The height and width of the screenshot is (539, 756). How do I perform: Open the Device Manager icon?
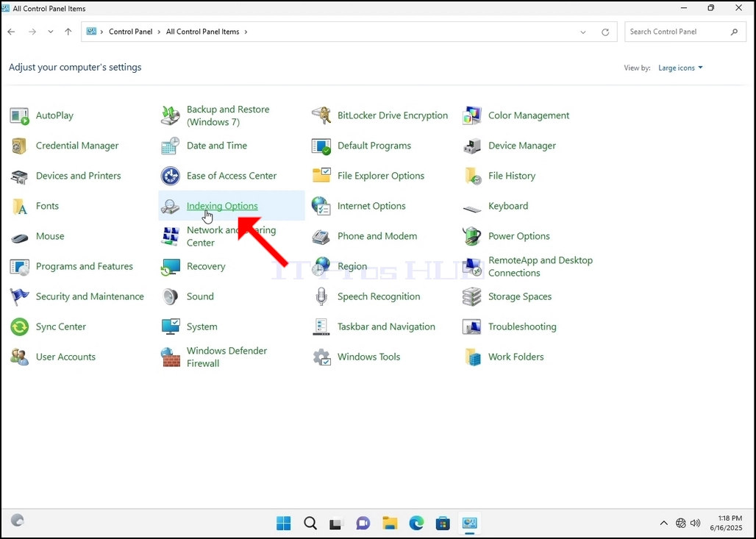pyautogui.click(x=472, y=146)
